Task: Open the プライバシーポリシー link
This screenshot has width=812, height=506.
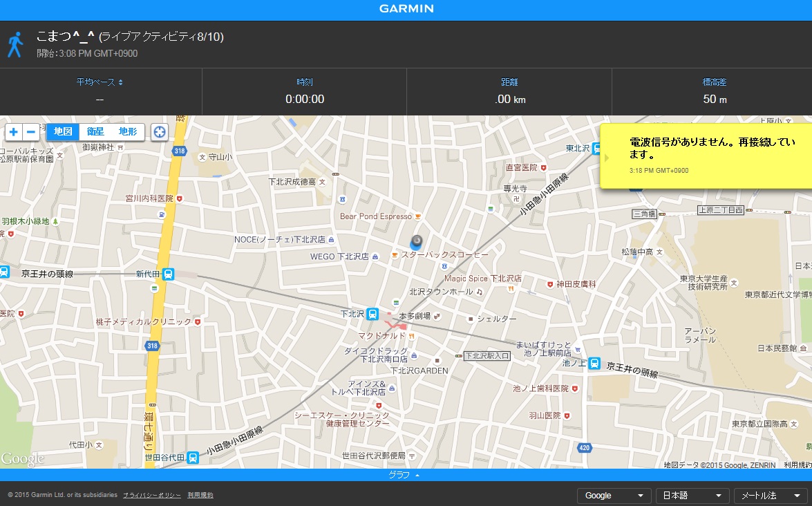Action: (x=152, y=495)
